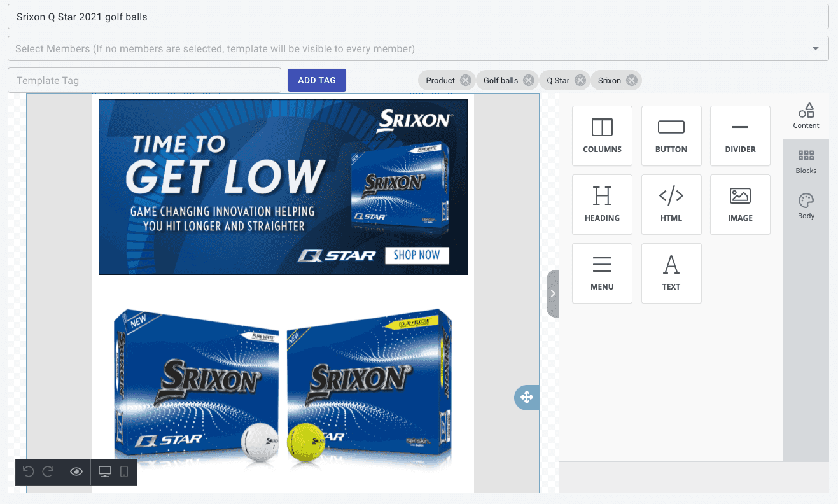Undo the last editor change
The height and width of the screenshot is (504, 838).
point(28,472)
